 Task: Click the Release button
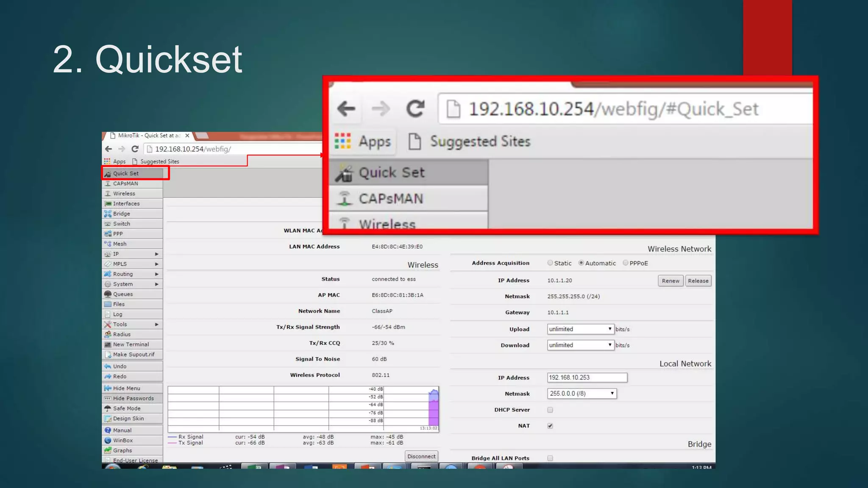coord(698,281)
